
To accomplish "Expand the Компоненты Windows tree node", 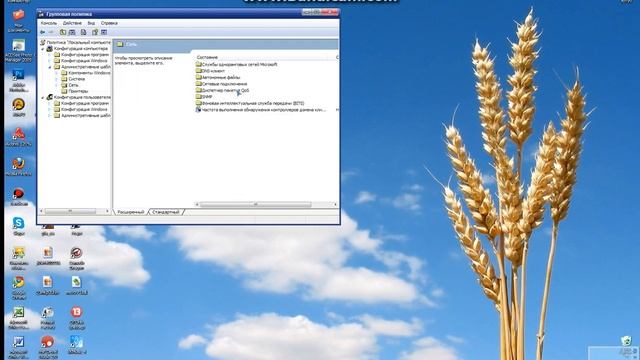I will coord(57,73).
